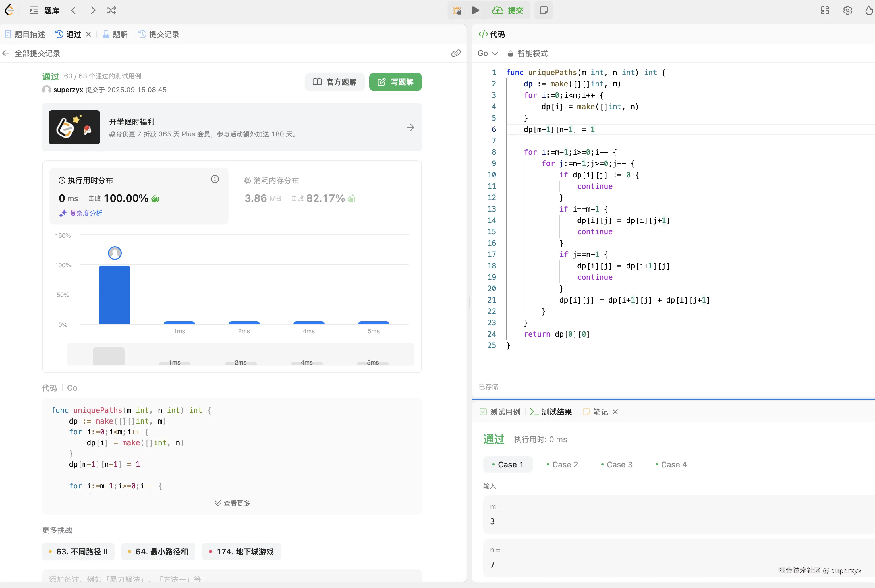Click the 开学限时福利 banner thumbnail
Image resolution: width=875 pixels, height=588 pixels.
74,127
